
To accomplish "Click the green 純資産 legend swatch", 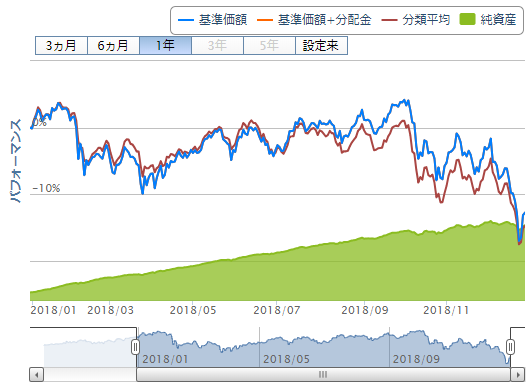I will point(467,20).
